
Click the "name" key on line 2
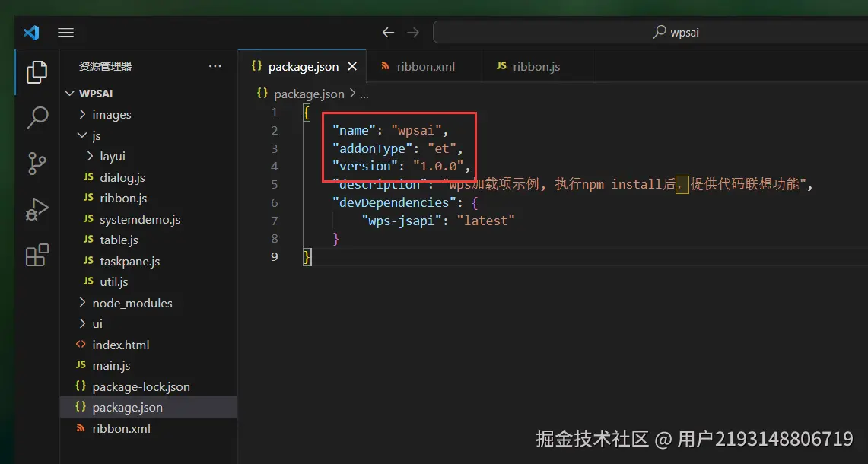coord(354,131)
